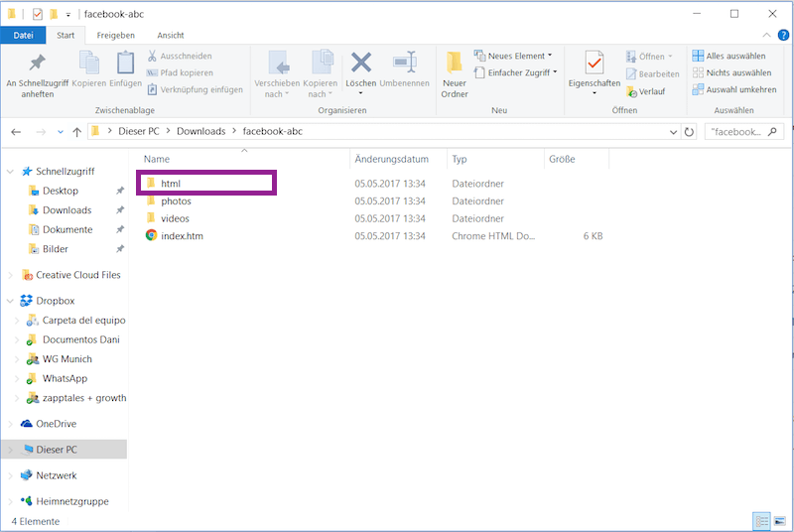
Task: Sort by Typ column header
Action: 460,159
